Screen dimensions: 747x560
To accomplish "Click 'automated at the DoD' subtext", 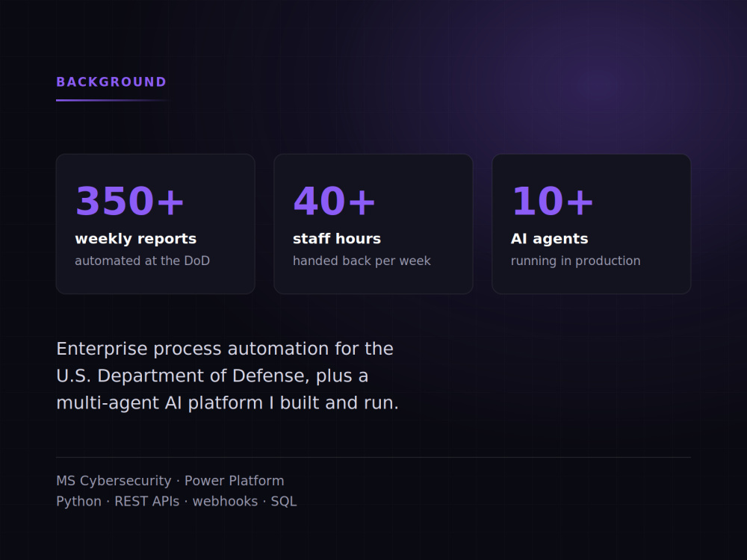I will pyautogui.click(x=143, y=261).
